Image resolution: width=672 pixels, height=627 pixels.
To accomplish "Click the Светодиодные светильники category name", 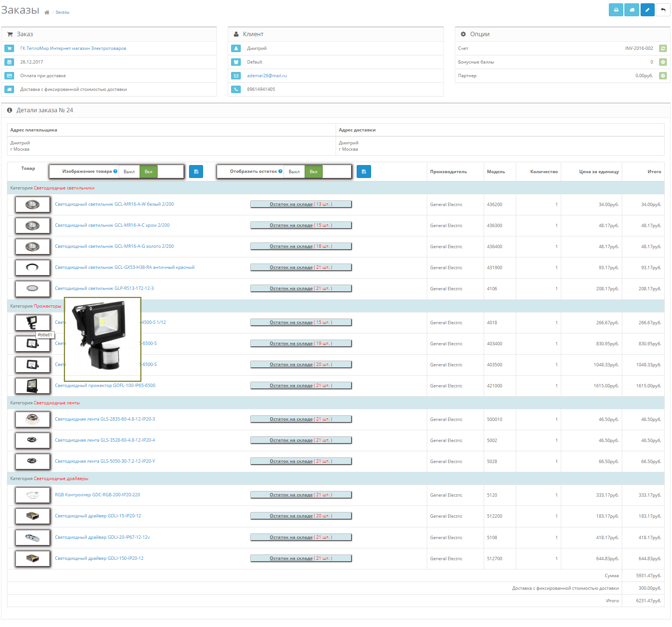I will click(x=64, y=188).
